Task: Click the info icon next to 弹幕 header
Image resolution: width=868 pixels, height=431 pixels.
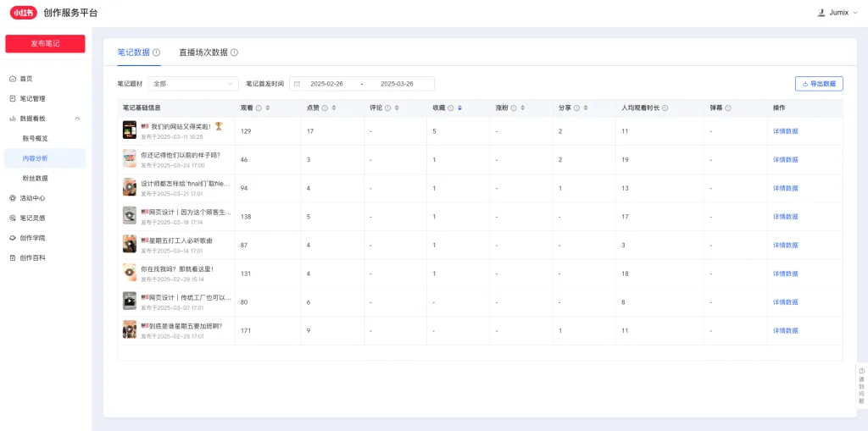Action: coord(728,108)
